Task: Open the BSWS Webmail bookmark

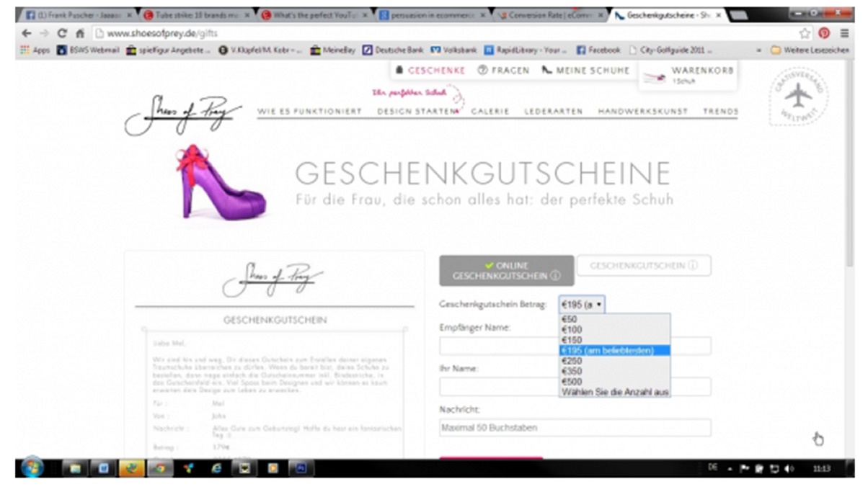Action: [87, 50]
